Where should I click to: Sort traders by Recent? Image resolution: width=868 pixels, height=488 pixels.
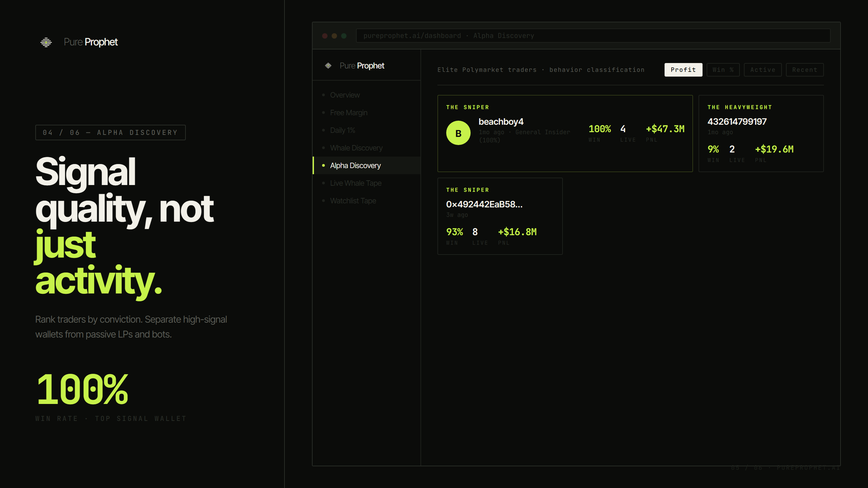pyautogui.click(x=804, y=70)
